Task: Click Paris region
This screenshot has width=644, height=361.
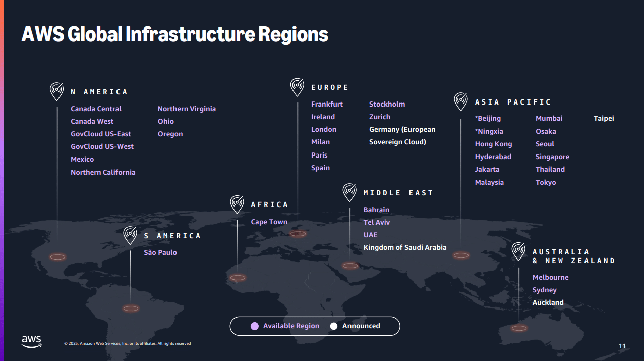Action: (x=319, y=155)
